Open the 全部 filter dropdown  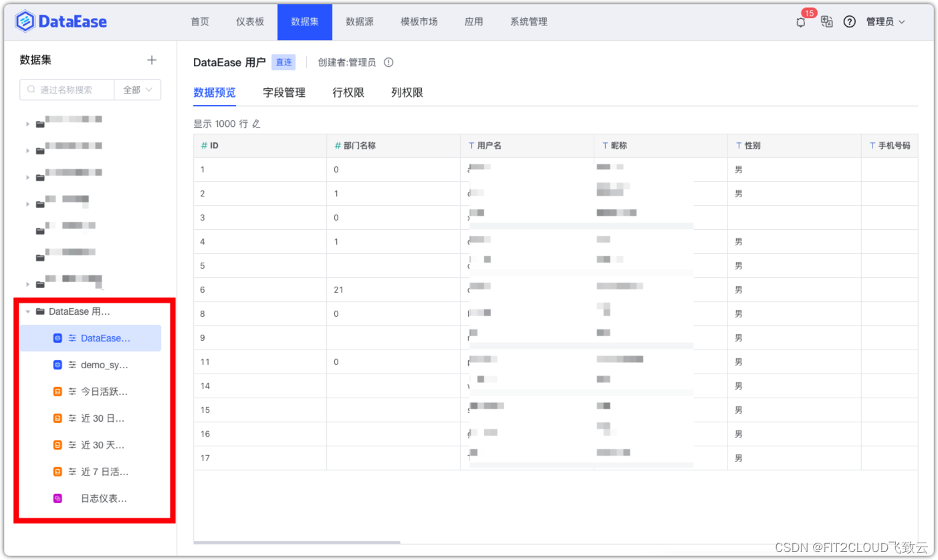pyautogui.click(x=138, y=90)
